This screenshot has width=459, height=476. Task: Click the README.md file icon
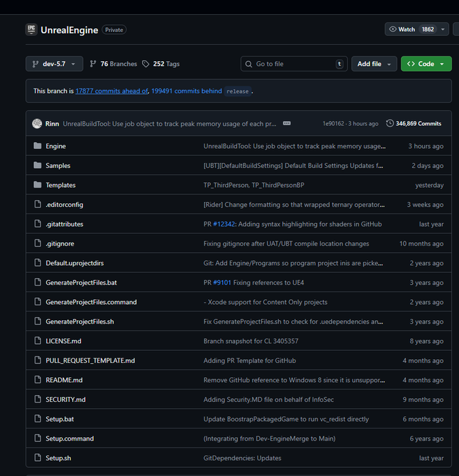[x=37, y=380]
